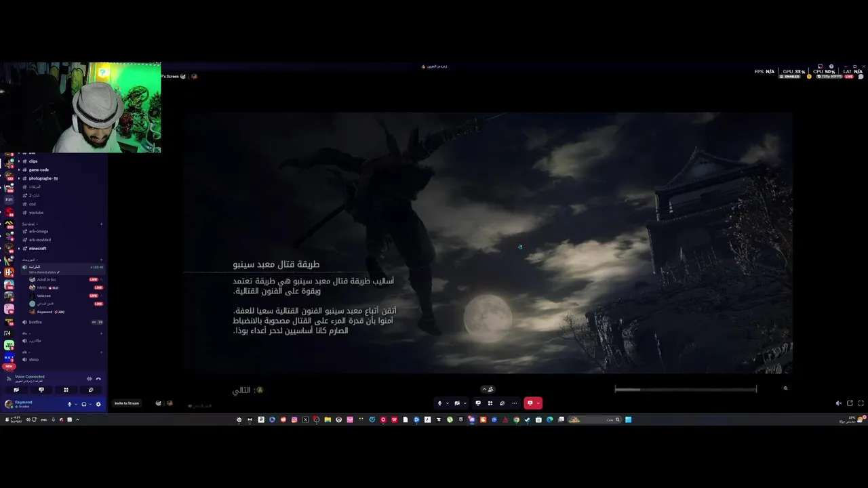Open Chrome from the Windows taskbar

click(516, 420)
